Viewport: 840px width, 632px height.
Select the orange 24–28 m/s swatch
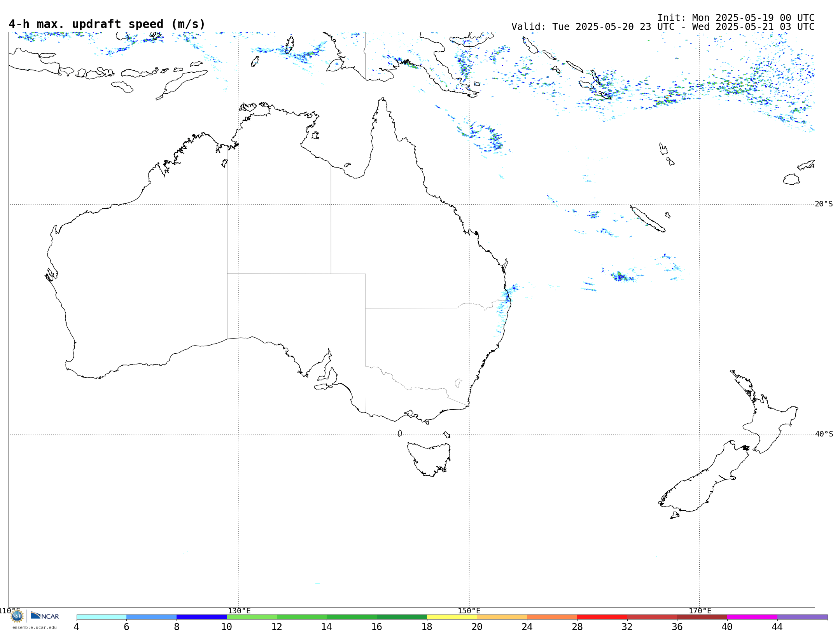click(x=552, y=617)
